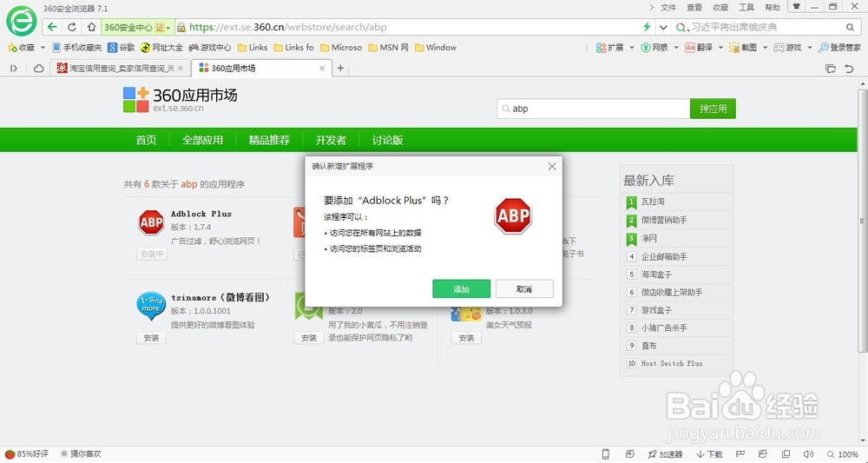The width and height of the screenshot is (868, 463).
Task: Open 下载 downloads in status bar
Action: click(x=709, y=454)
